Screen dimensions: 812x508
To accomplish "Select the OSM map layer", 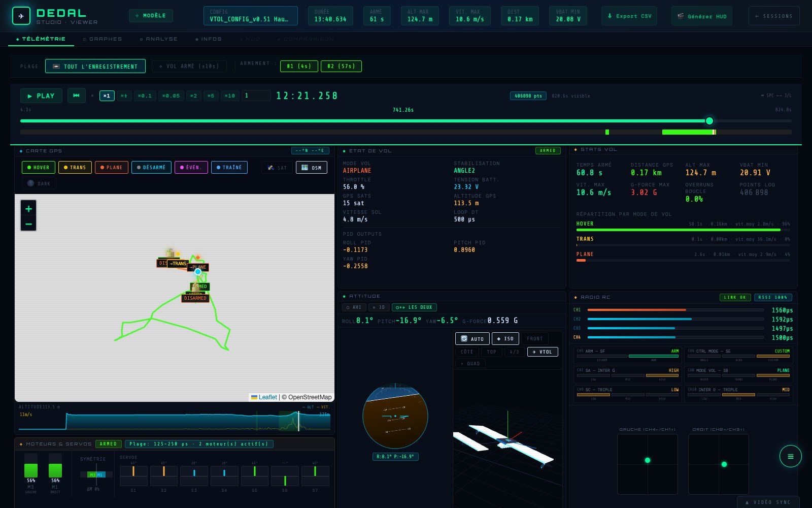I will [x=312, y=168].
